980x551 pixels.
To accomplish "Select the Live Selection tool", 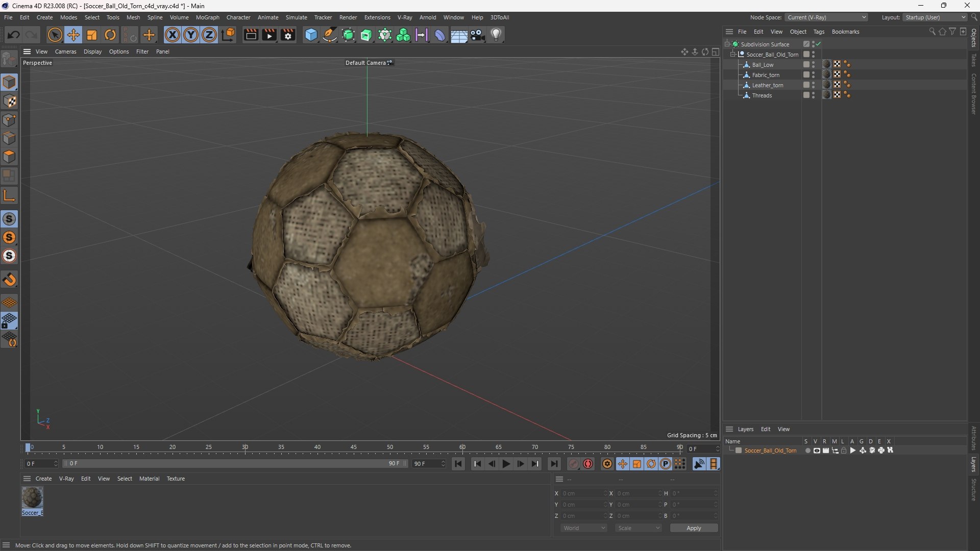I will 55,35.
